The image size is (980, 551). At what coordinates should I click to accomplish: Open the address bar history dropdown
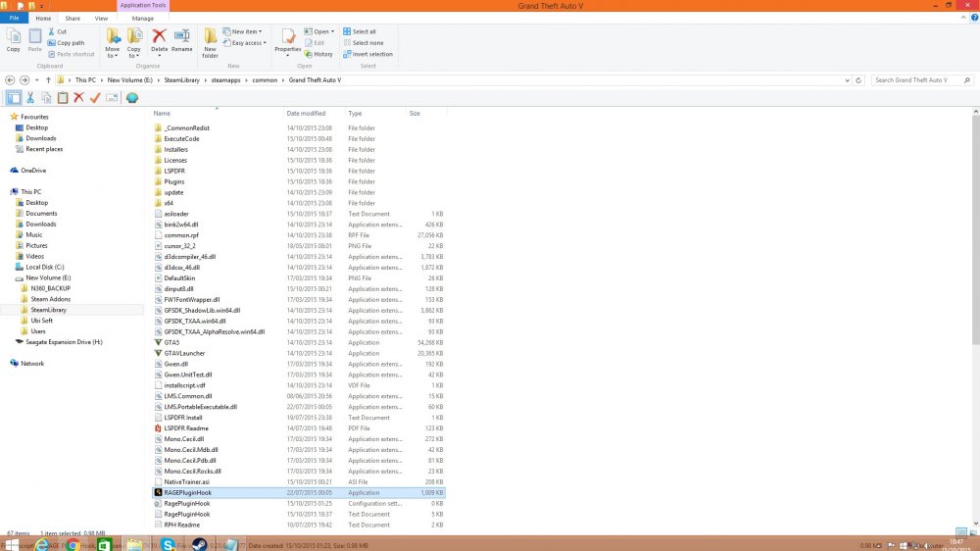(x=847, y=80)
